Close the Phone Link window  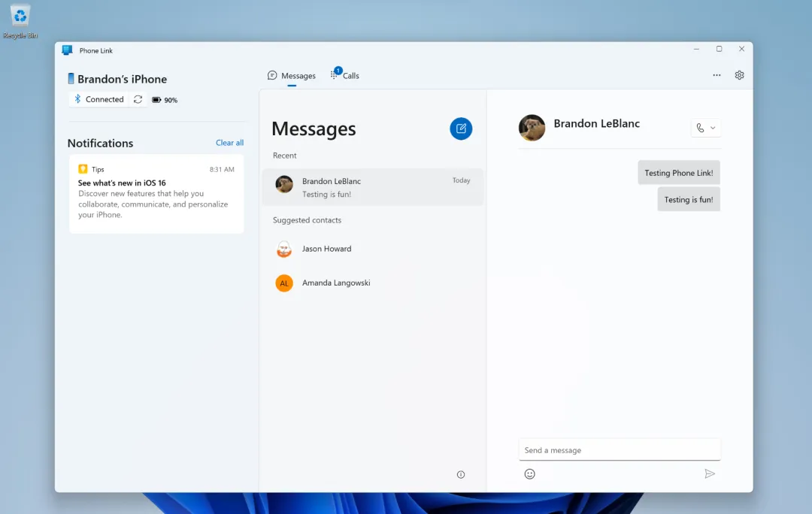pos(741,49)
